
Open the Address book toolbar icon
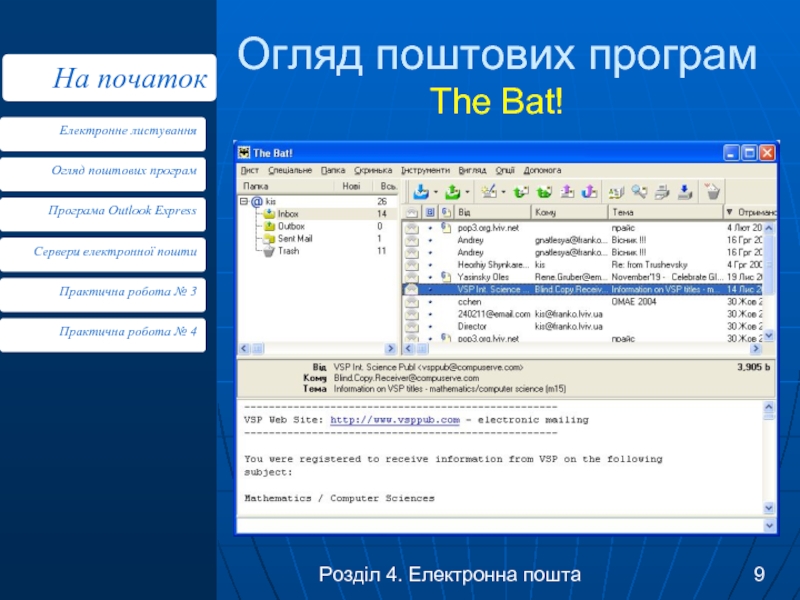(x=616, y=192)
